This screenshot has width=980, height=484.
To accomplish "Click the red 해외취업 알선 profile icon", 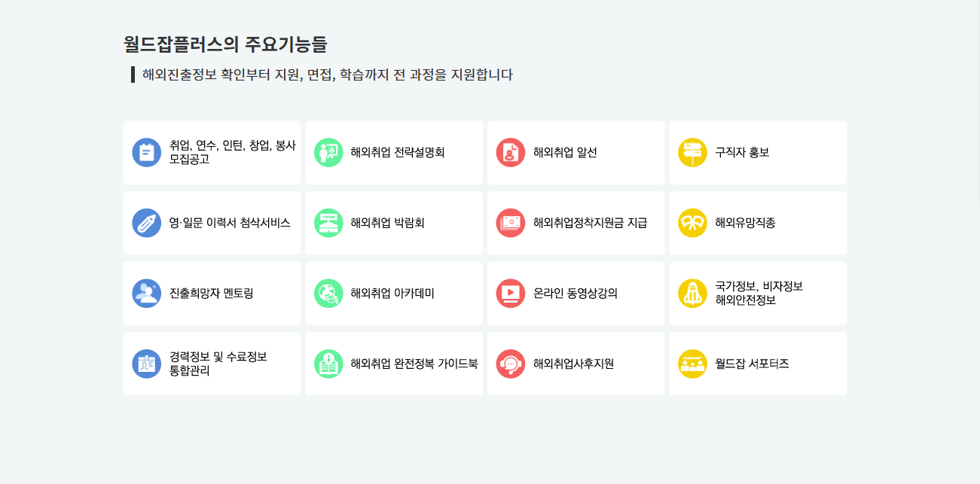I will tap(511, 152).
